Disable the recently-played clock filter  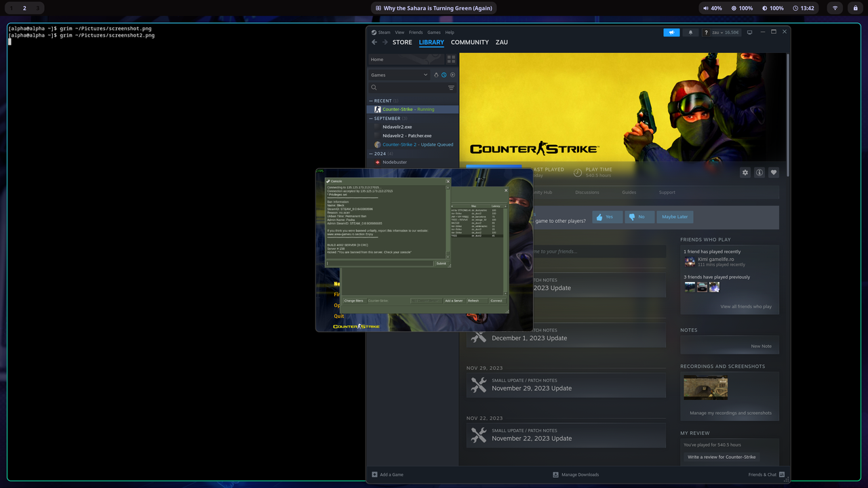(x=445, y=75)
